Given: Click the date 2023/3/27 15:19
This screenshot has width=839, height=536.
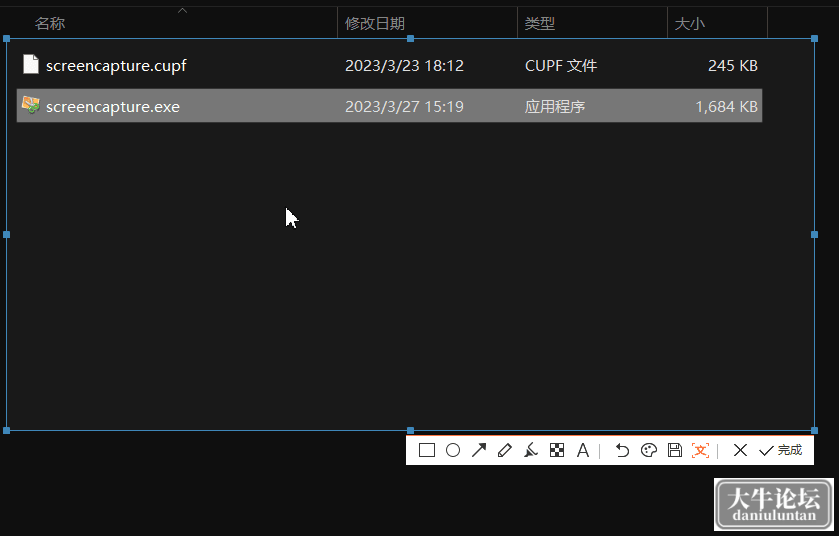Looking at the screenshot, I should (x=405, y=107).
